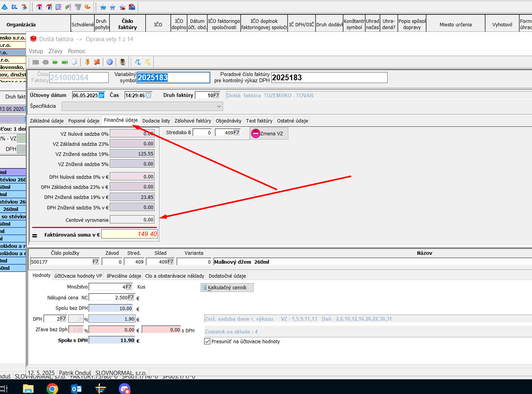Click the orange down arrow icon

pyautogui.click(x=87, y=62)
